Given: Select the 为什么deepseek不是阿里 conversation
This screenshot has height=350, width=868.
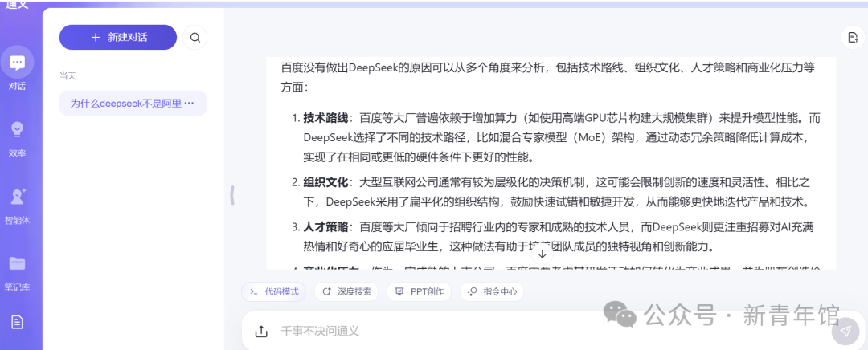Looking at the screenshot, I should click(x=133, y=103).
